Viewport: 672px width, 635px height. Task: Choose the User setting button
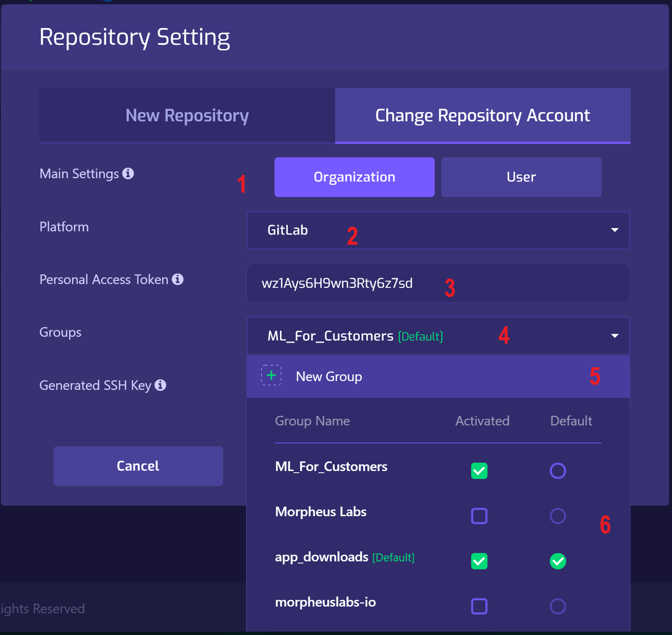point(521,177)
